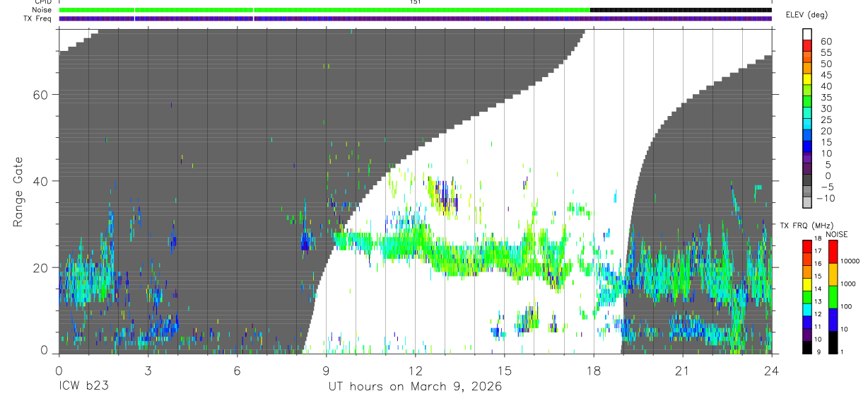The image size is (868, 401).
Task: Click the white top segment of ELEV bar
Action: tap(807, 34)
